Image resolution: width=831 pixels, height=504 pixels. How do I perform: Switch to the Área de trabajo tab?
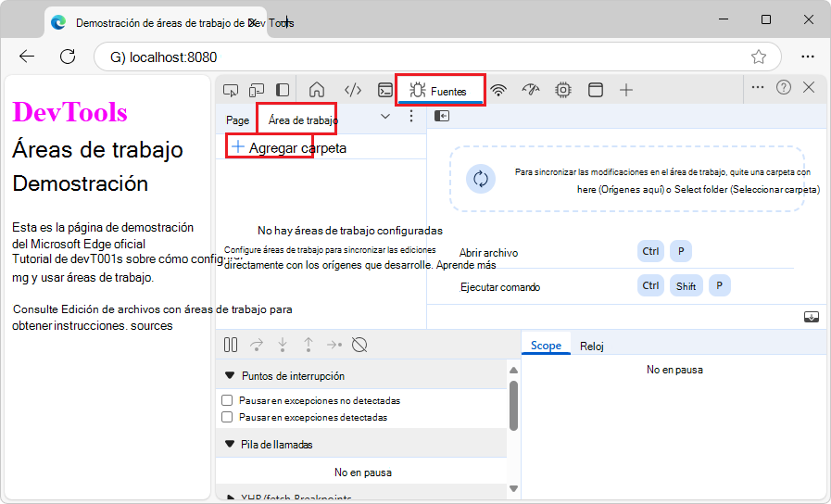click(303, 120)
